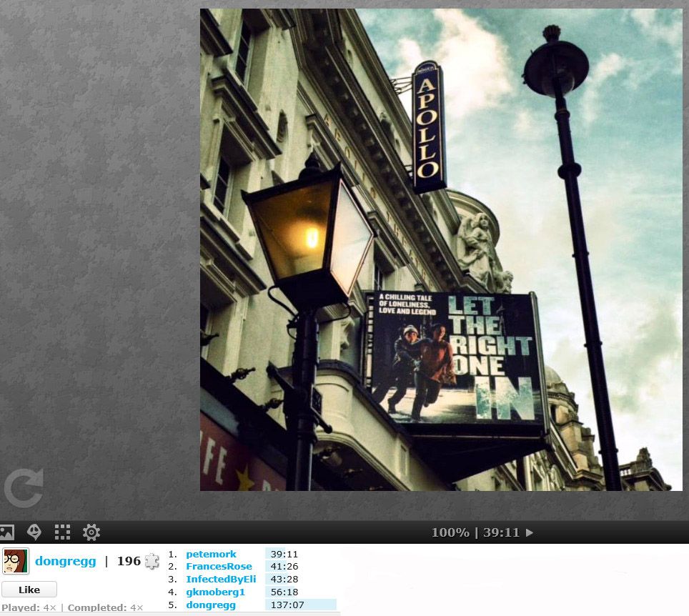This screenshot has width=689, height=616.
Task: Open the settings gear icon
Action: [91, 532]
